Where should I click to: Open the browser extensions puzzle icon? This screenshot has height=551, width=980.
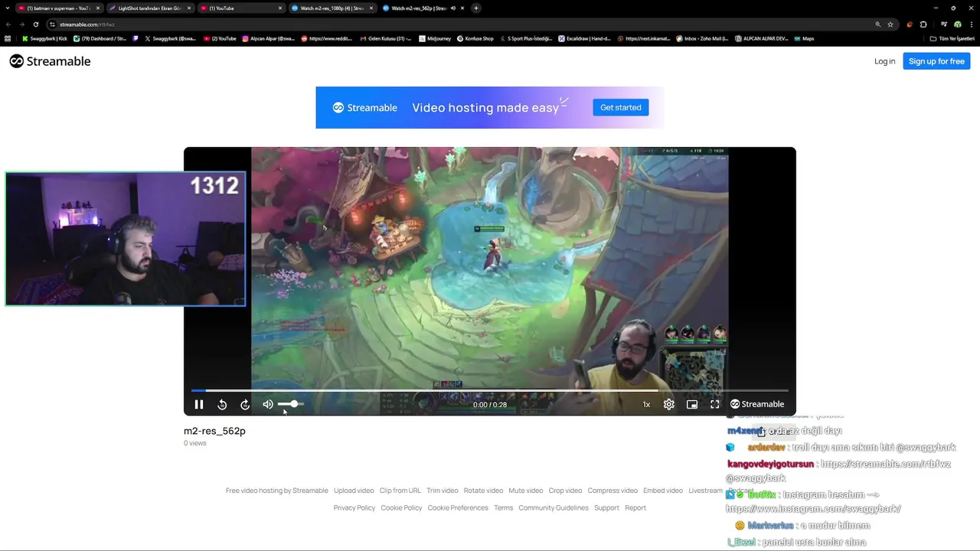tap(923, 24)
